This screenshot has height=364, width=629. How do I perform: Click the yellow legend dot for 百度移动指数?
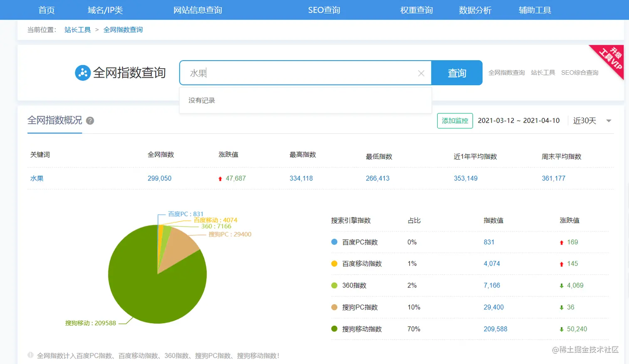point(334,263)
